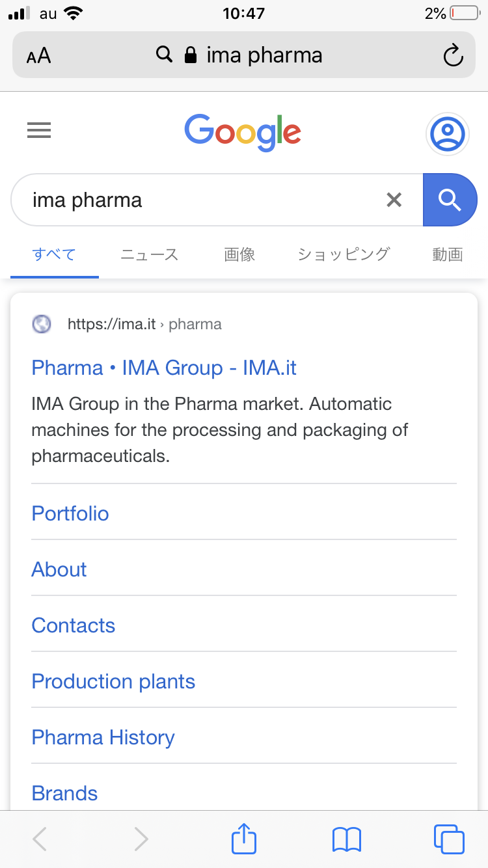Reload the page in Safari

coord(453,55)
